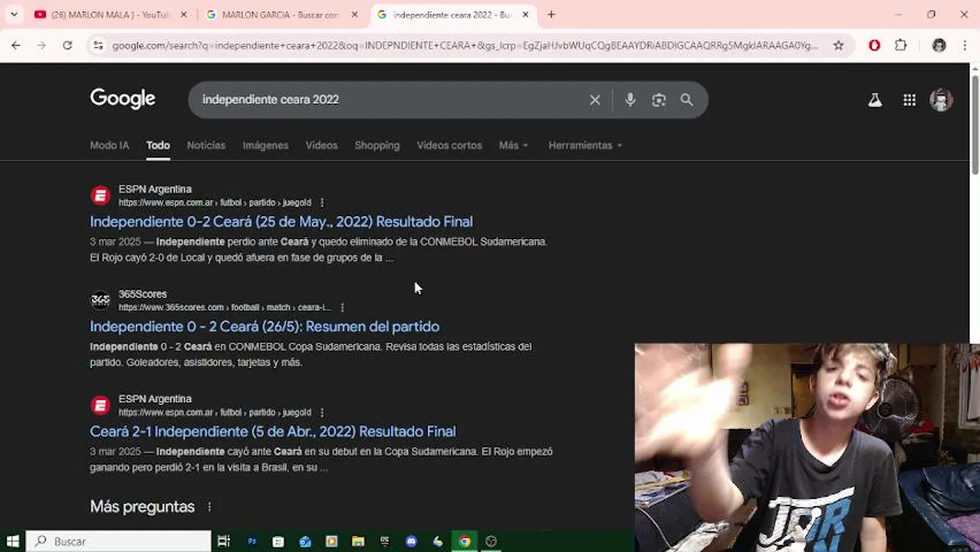
Task: Switch to Imágenes results
Action: pos(265,145)
